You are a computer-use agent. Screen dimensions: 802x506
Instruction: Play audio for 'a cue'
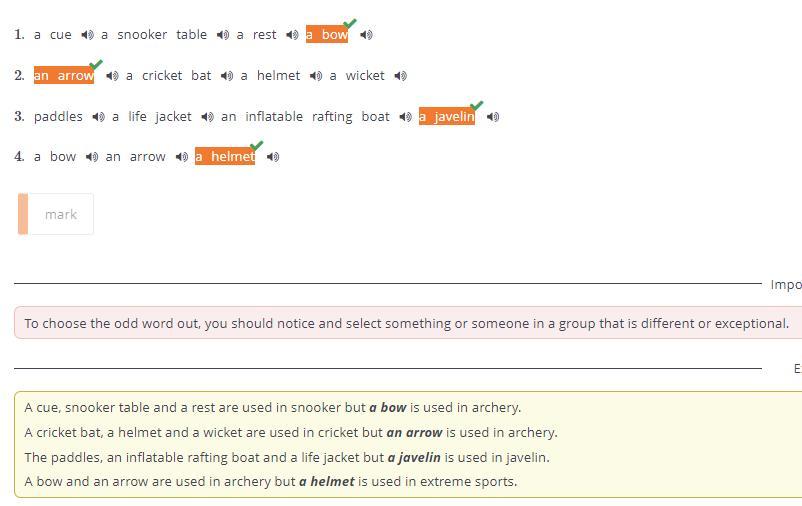(88, 35)
